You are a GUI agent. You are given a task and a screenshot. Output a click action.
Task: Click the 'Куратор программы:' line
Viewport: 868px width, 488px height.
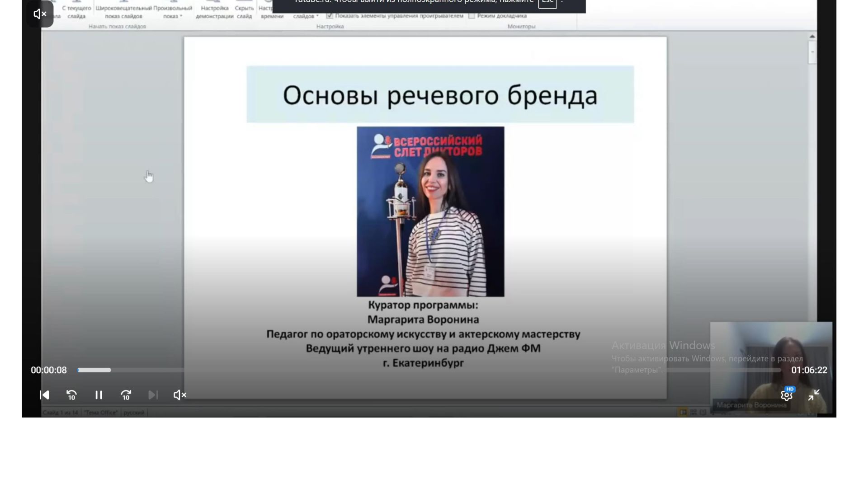423,305
